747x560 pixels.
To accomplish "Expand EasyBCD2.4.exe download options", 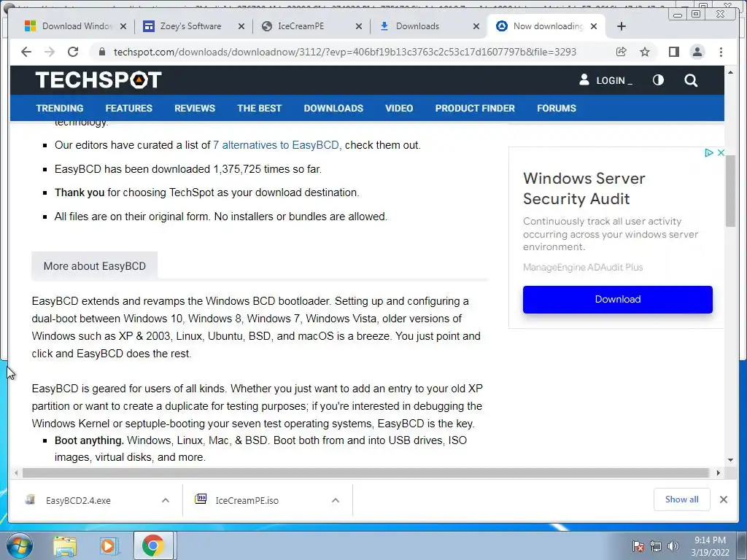I will tap(166, 500).
